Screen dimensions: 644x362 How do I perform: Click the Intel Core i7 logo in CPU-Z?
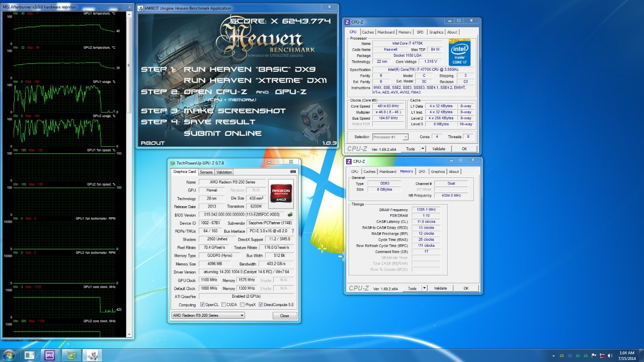coord(459,53)
